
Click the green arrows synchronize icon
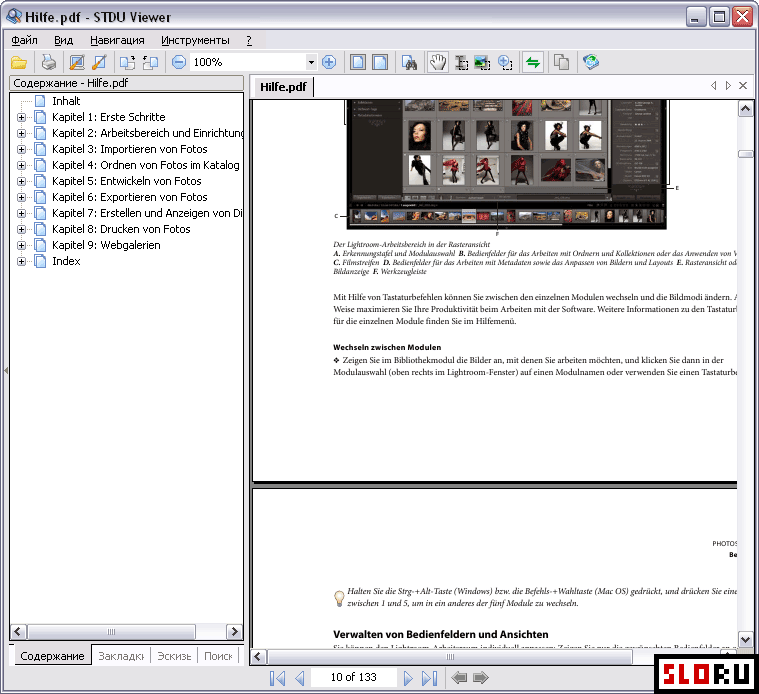point(533,62)
